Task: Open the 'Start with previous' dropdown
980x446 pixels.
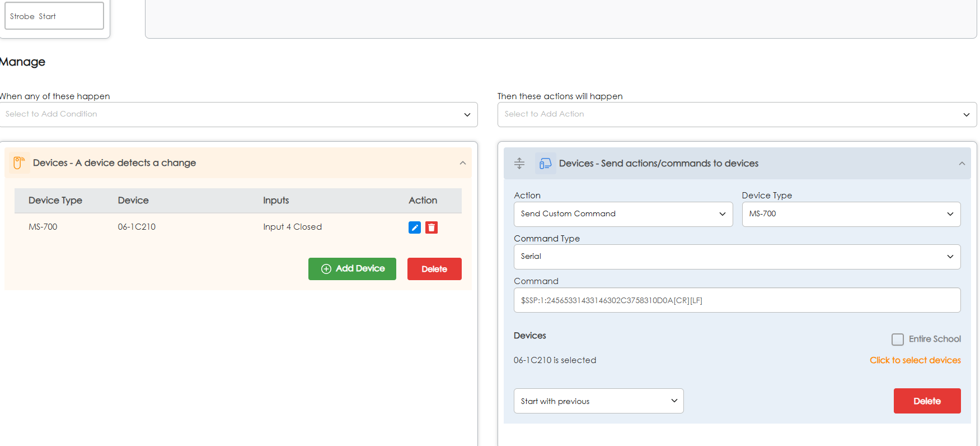Action: pyautogui.click(x=598, y=401)
